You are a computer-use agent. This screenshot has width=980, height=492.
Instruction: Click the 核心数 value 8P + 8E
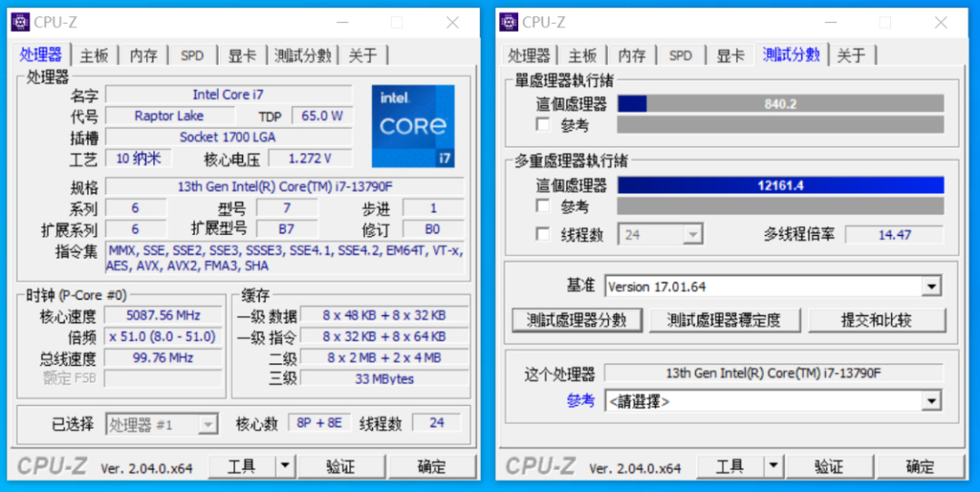click(x=319, y=423)
